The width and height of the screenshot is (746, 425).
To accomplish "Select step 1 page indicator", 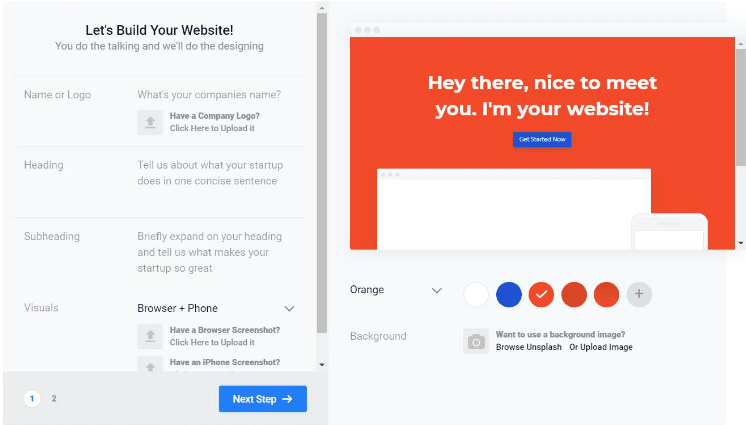I will (x=32, y=399).
